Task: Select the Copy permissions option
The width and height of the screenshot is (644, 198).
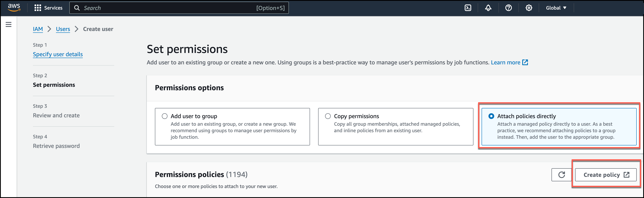Action: pyautogui.click(x=328, y=116)
